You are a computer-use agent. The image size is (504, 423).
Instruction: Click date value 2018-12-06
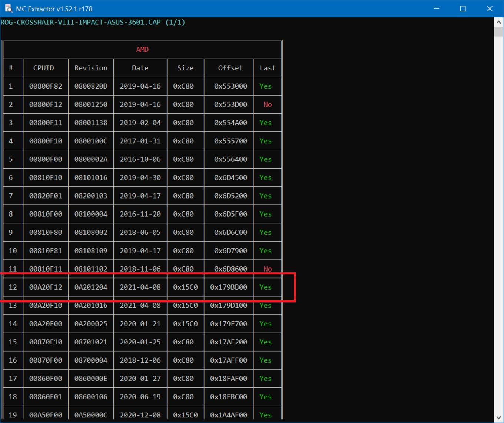point(140,360)
